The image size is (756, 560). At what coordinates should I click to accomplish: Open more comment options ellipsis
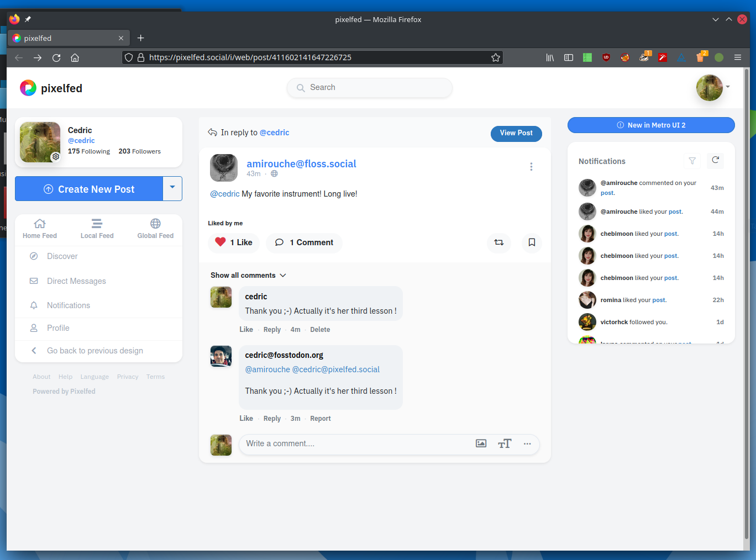527,443
